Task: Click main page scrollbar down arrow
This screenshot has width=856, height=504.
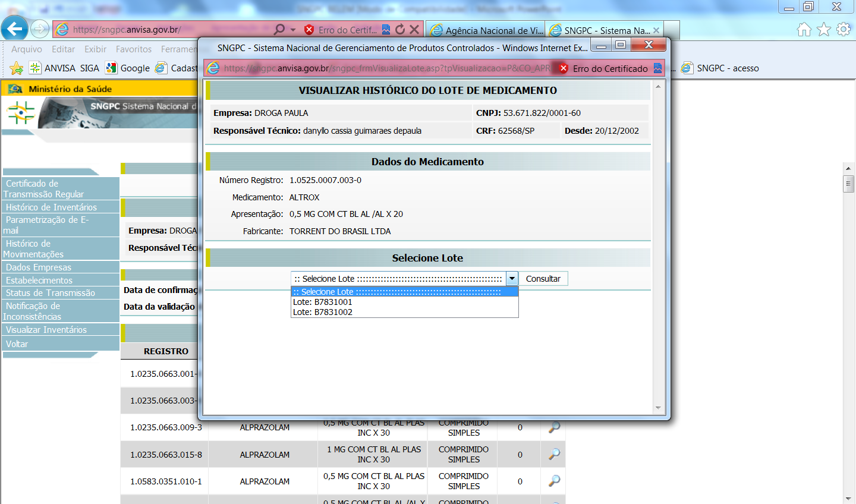Action: tap(849, 498)
